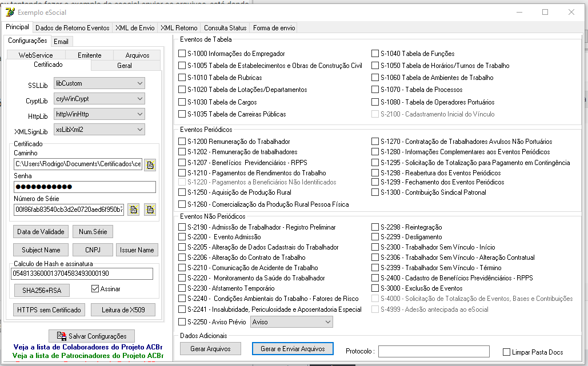Viewport: 588px width, 366px height.
Task: Open the Aviso dropdown next to S-2250
Action: tap(291, 322)
